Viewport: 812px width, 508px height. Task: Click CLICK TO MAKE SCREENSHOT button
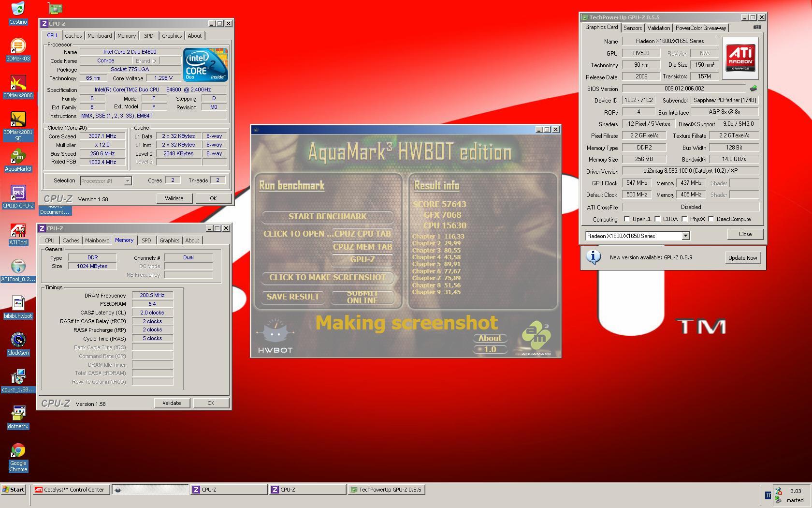pyautogui.click(x=328, y=277)
